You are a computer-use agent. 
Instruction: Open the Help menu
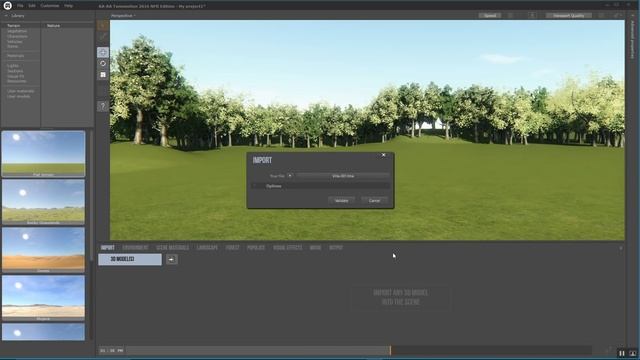69,6
